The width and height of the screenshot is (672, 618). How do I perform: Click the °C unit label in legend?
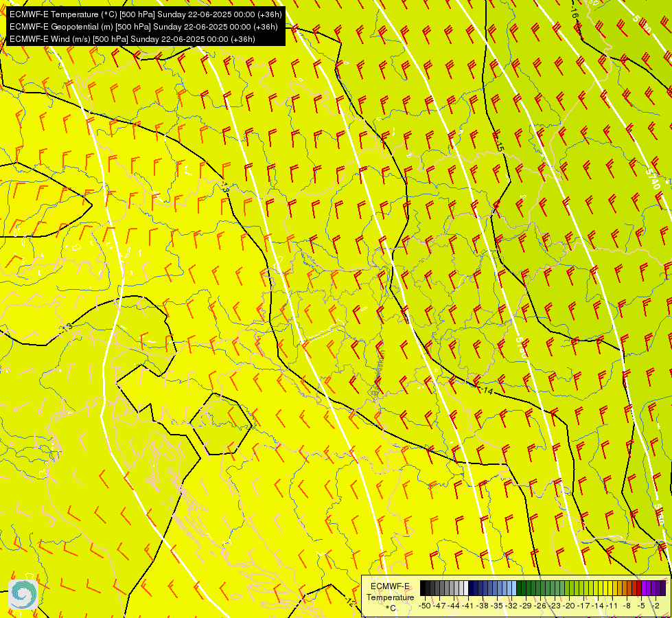pos(390,608)
